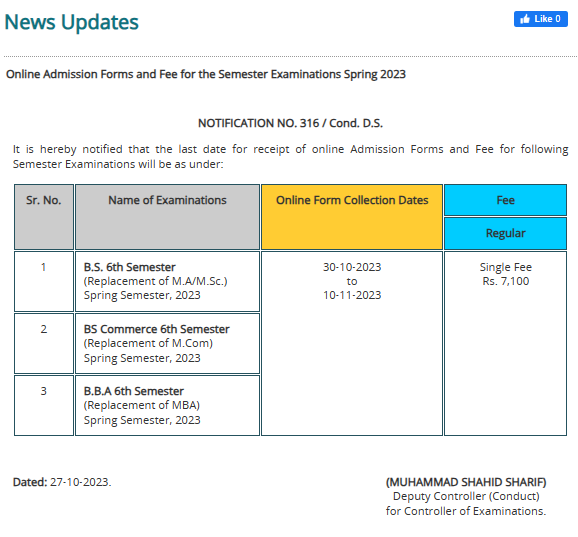
Task: Click the Regular sub-header cell
Action: [505, 233]
